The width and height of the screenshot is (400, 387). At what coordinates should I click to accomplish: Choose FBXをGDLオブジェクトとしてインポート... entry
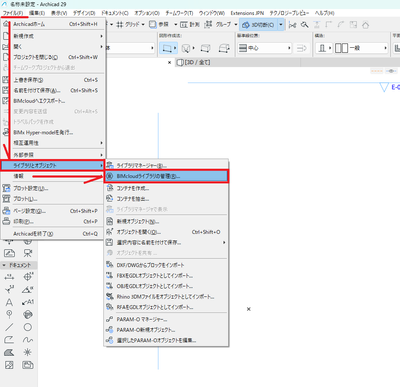pyautogui.click(x=166, y=276)
